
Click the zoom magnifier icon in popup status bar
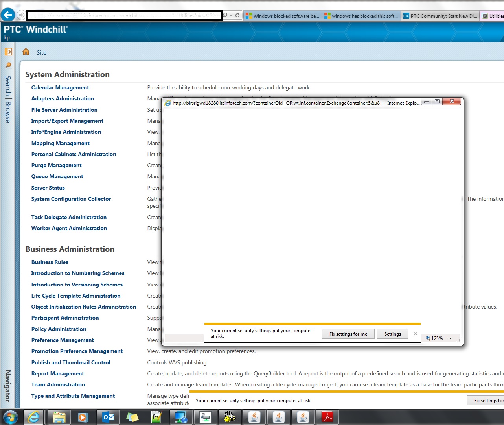(x=428, y=338)
